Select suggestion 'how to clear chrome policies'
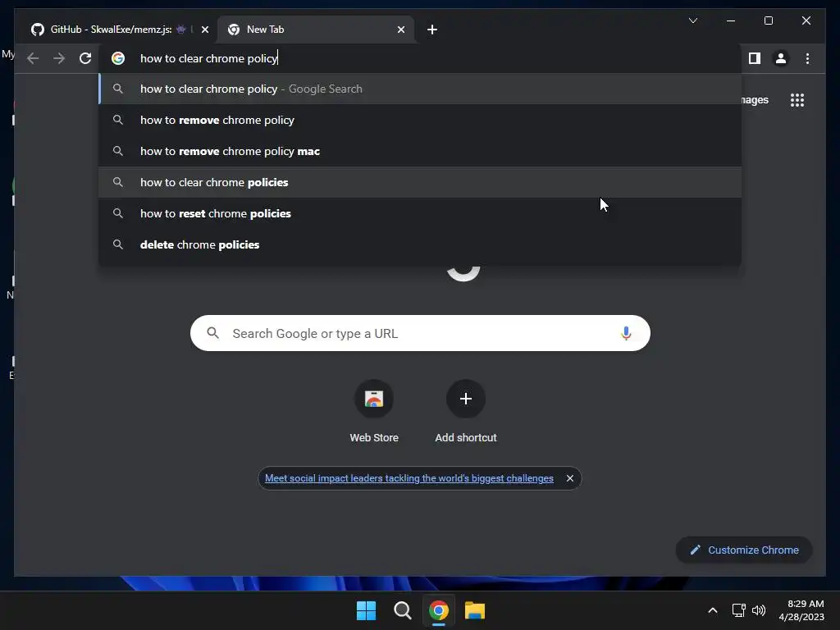Image resolution: width=840 pixels, height=630 pixels. (420, 182)
